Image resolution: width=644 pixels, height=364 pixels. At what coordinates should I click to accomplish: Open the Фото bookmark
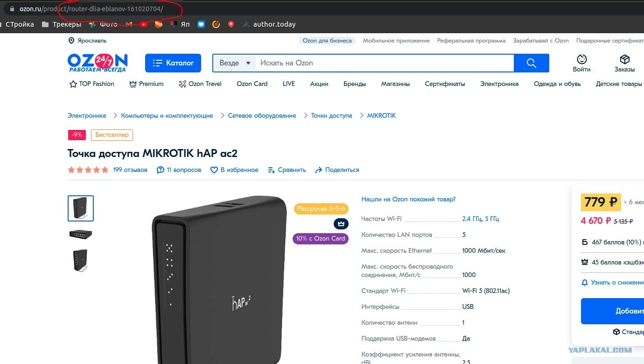pos(103,24)
